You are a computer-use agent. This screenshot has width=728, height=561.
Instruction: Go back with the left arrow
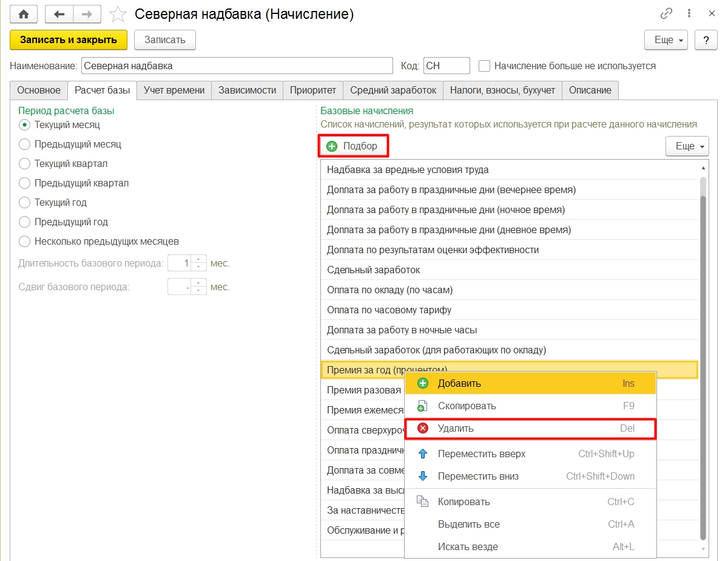(59, 13)
